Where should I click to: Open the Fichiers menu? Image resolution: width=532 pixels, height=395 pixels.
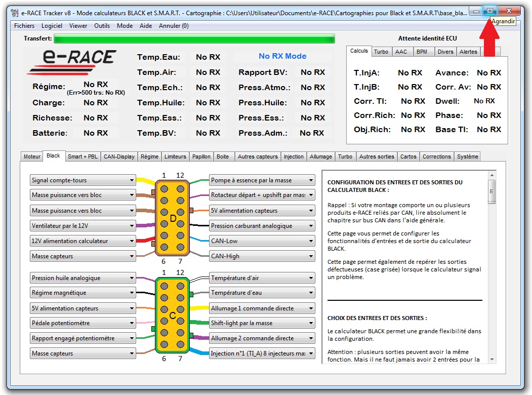tap(24, 26)
